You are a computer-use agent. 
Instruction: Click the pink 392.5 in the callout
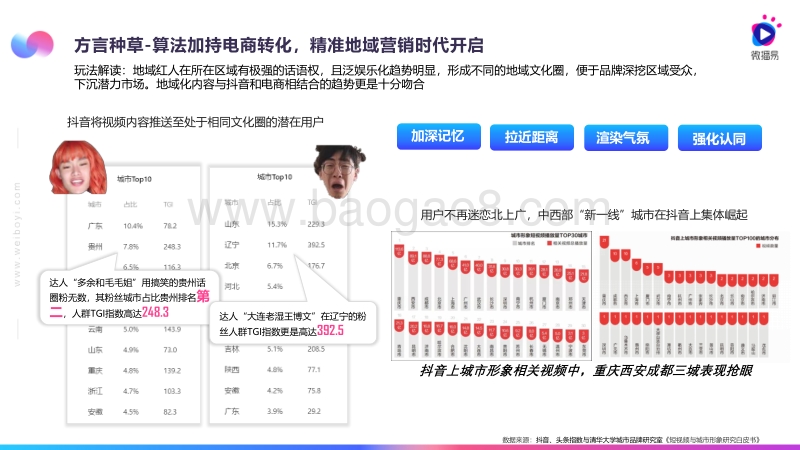(x=330, y=331)
